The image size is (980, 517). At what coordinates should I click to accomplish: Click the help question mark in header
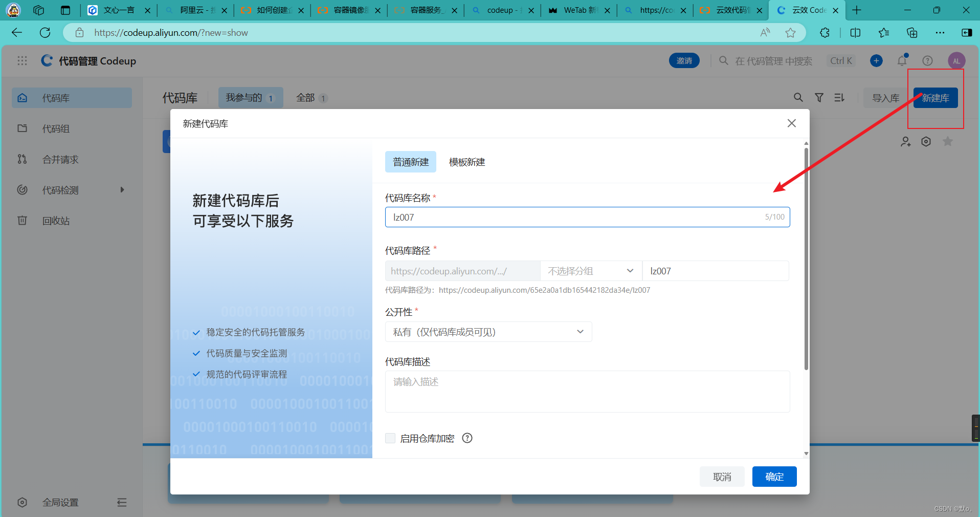[x=927, y=61]
